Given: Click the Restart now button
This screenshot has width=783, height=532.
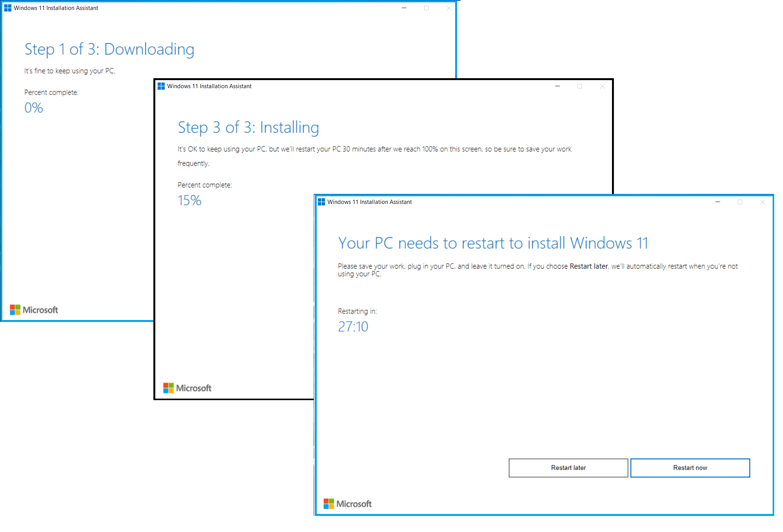Looking at the screenshot, I should [690, 468].
